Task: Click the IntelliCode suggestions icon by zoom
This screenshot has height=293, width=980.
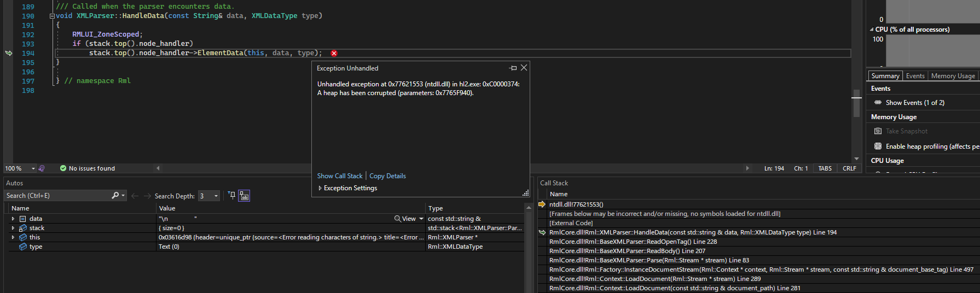Action: click(42, 168)
